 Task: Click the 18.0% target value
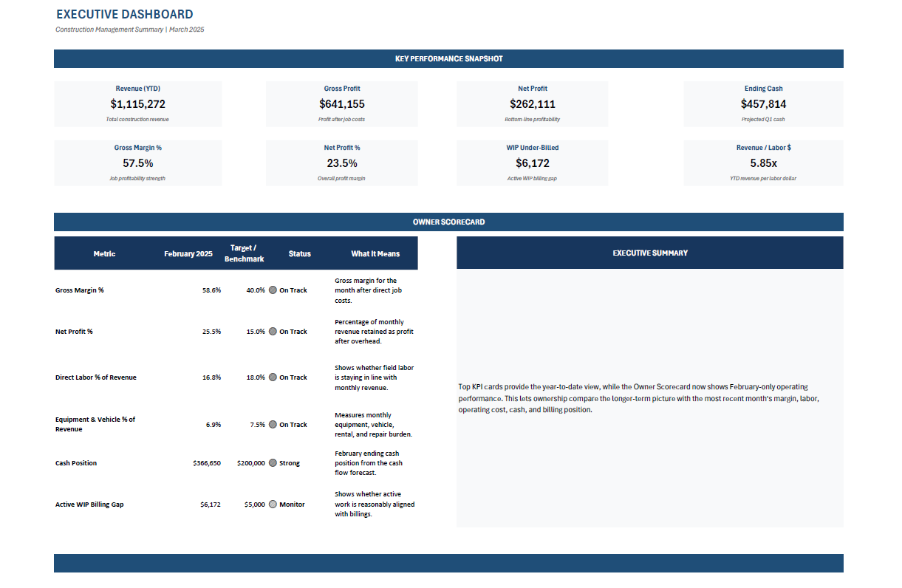coord(256,377)
